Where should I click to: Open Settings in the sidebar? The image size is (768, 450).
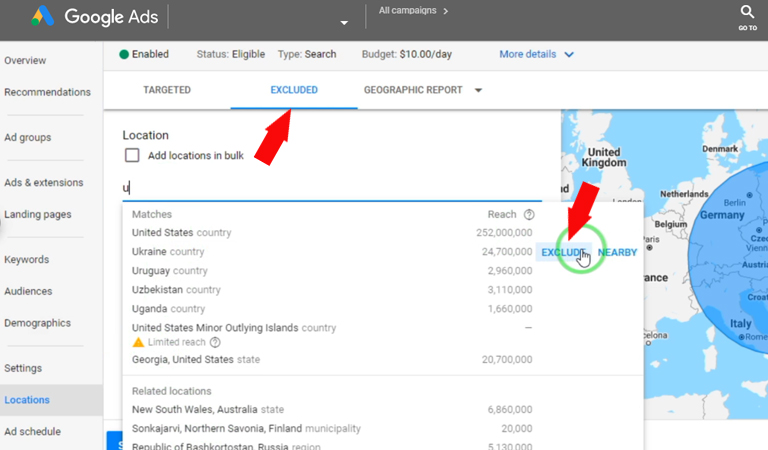(x=23, y=368)
